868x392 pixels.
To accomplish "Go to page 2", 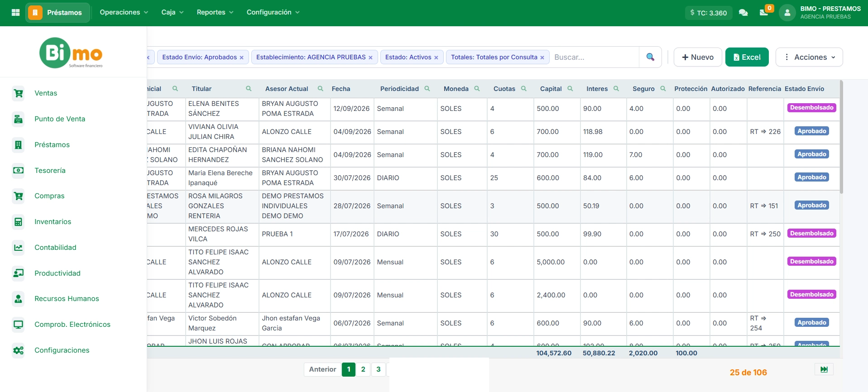I will pyautogui.click(x=363, y=369).
